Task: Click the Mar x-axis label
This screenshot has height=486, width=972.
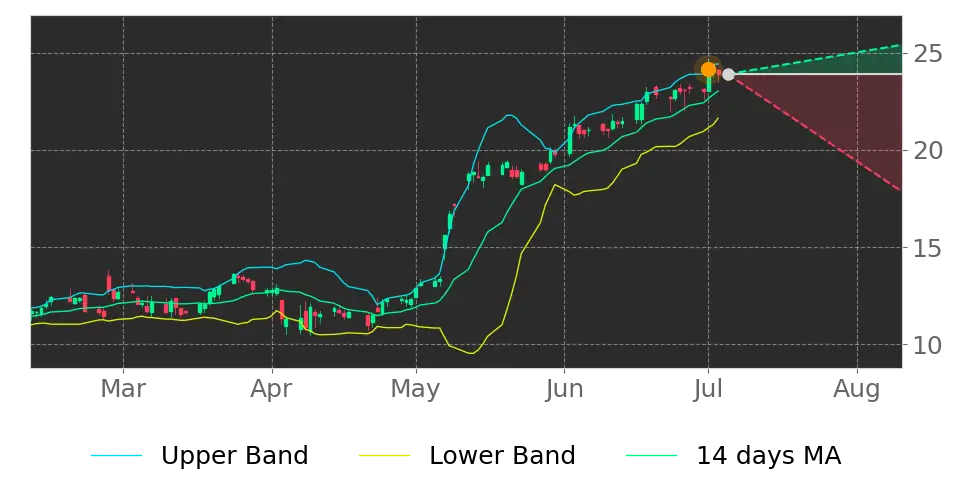Action: pyautogui.click(x=123, y=389)
